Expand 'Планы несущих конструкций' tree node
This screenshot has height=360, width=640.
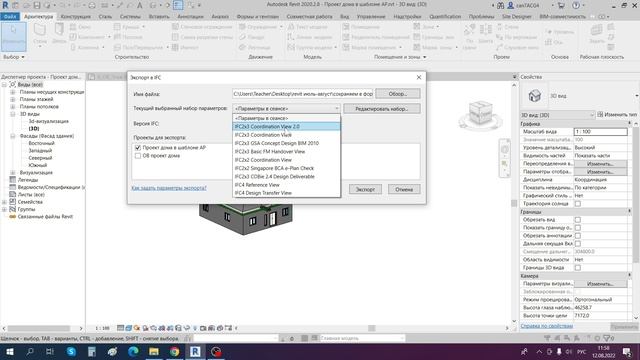[x=13, y=92]
